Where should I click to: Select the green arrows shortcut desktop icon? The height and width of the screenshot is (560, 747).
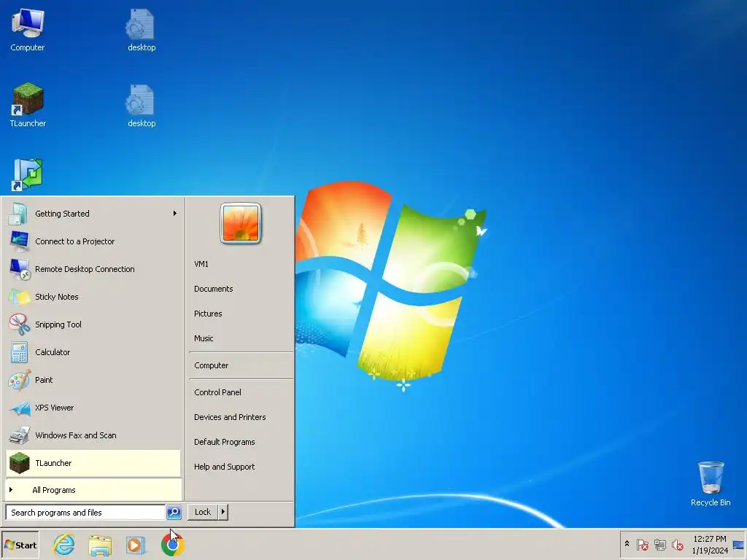pyautogui.click(x=28, y=175)
